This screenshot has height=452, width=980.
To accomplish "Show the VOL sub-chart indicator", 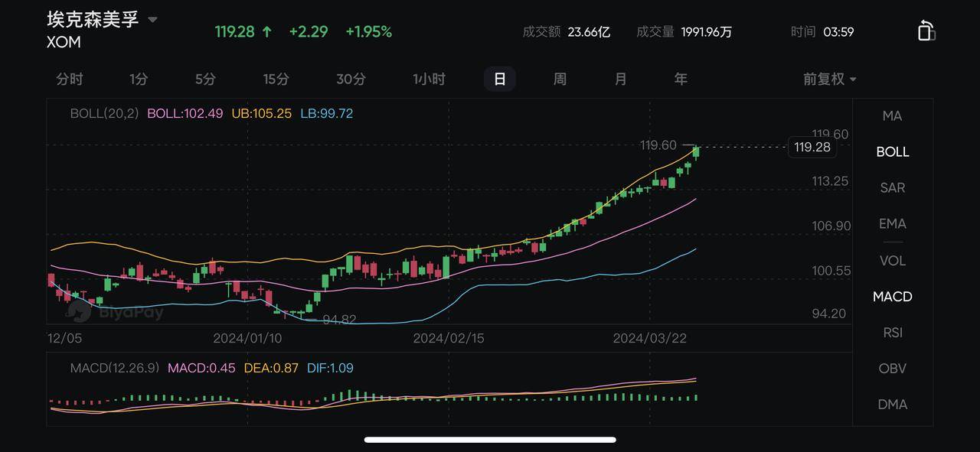I will click(x=892, y=260).
